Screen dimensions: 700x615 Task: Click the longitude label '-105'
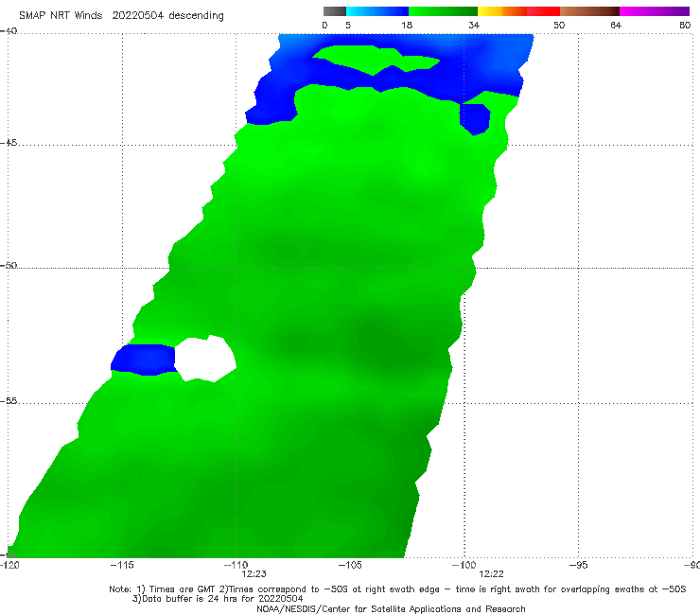(x=350, y=565)
